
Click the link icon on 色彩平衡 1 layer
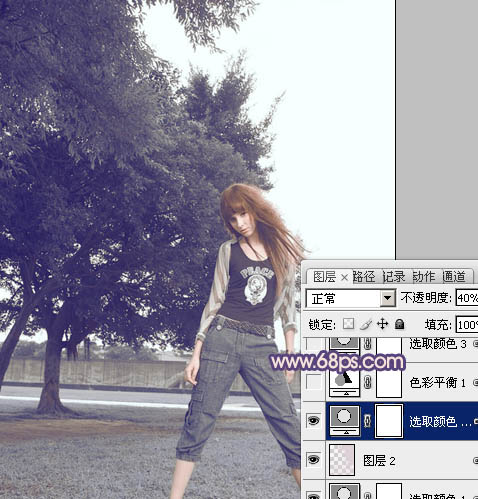point(368,382)
